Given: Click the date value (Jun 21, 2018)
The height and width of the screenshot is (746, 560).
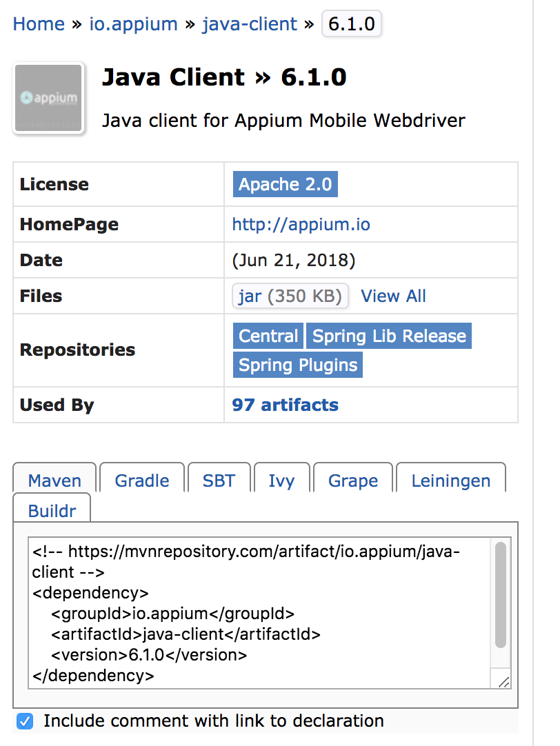Looking at the screenshot, I should (x=294, y=260).
